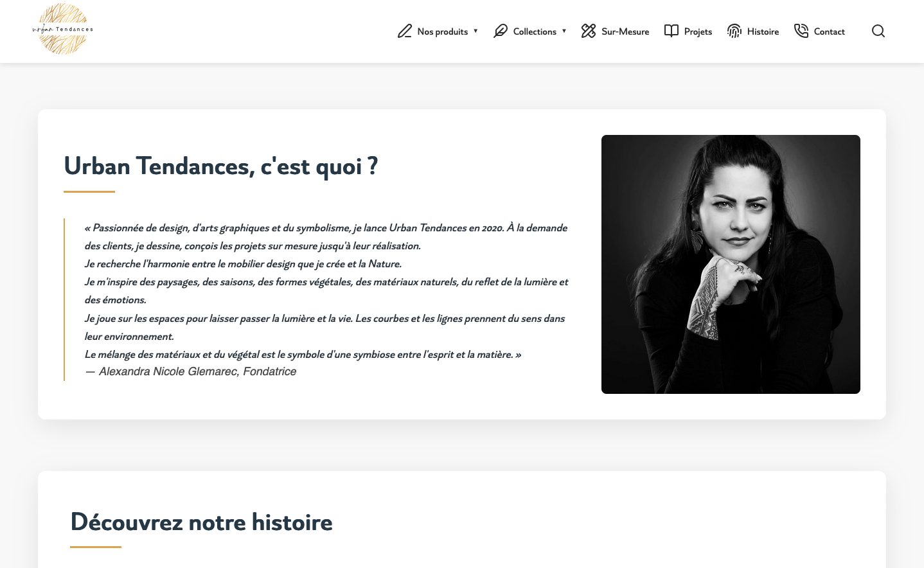Viewport: 924px width, 568px height.
Task: Click the Urban Tendances, c'est quoi heading
Action: pos(220,166)
